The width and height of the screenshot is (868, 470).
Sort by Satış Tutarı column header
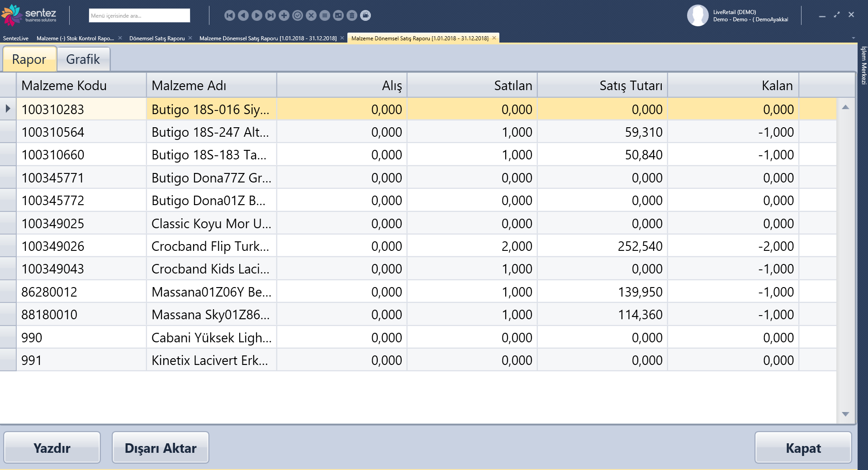tap(602, 85)
